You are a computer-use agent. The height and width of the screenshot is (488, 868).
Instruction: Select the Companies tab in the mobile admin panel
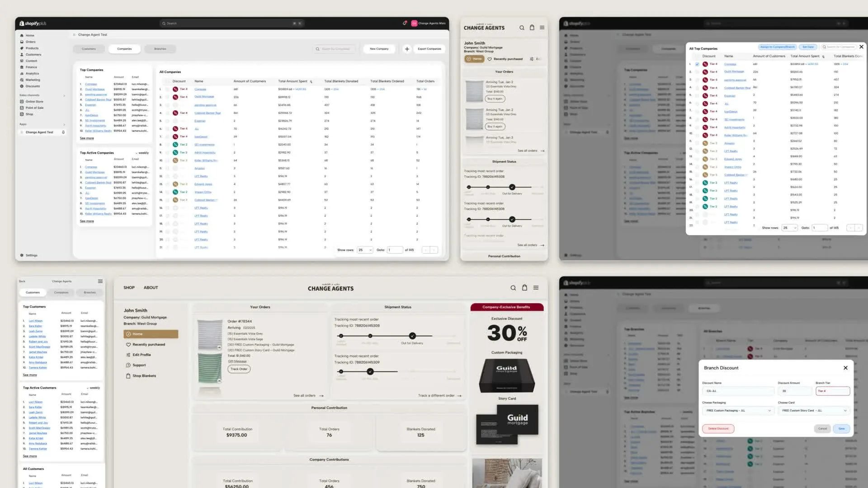coord(61,292)
